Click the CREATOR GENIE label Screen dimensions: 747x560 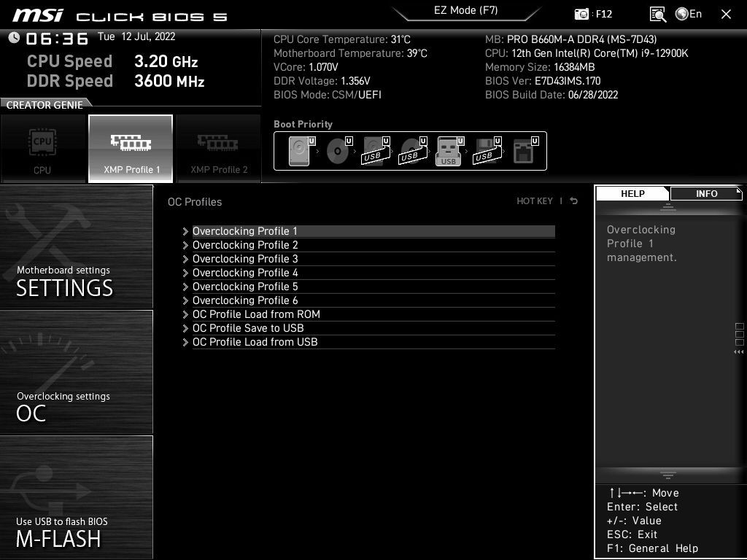(44, 105)
